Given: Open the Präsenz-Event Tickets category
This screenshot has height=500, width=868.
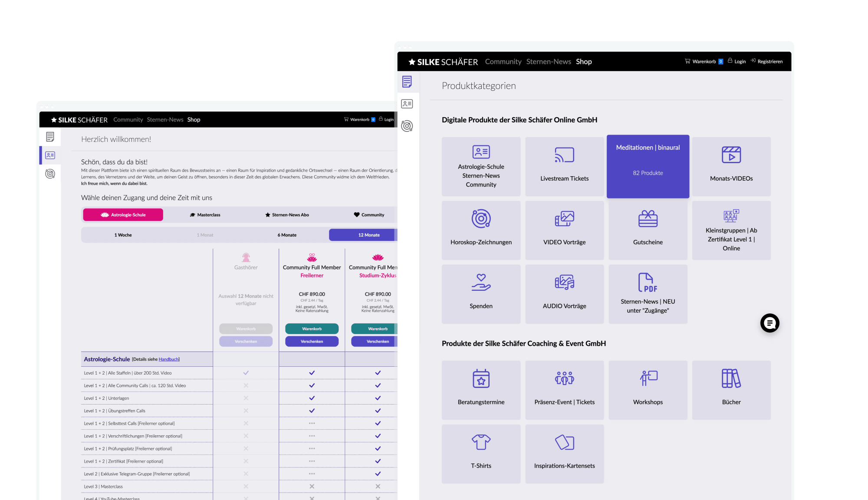Looking at the screenshot, I should [x=564, y=390].
